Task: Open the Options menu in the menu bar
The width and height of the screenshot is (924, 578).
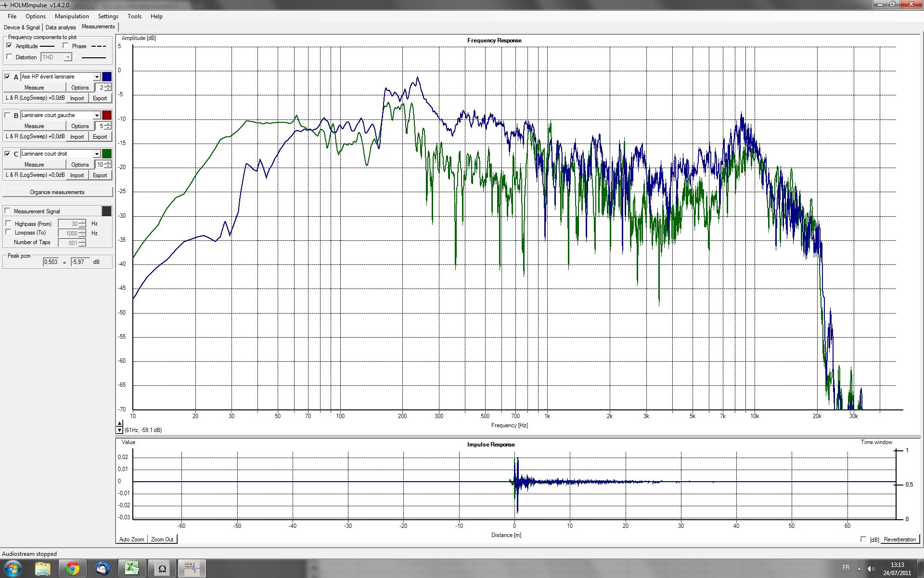Action: point(36,16)
